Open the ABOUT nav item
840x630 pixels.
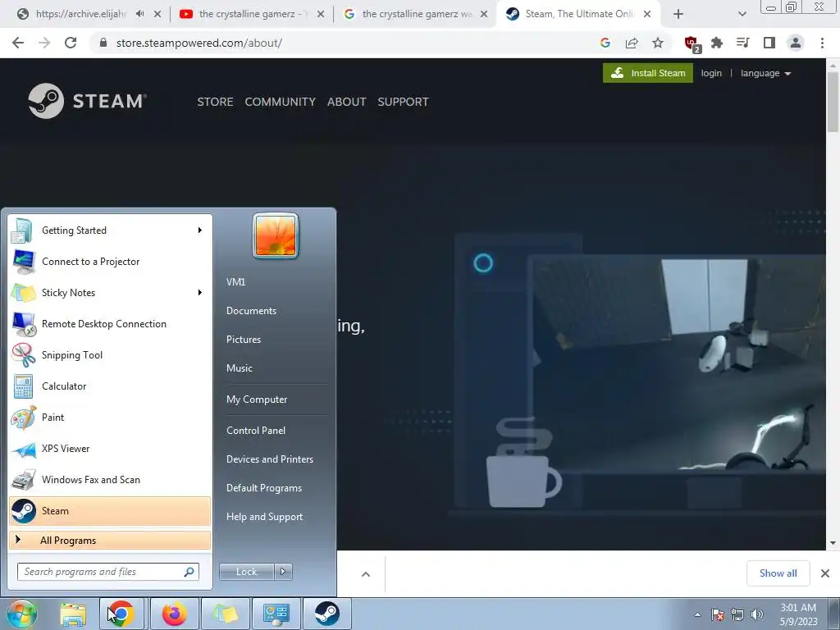pyautogui.click(x=347, y=102)
